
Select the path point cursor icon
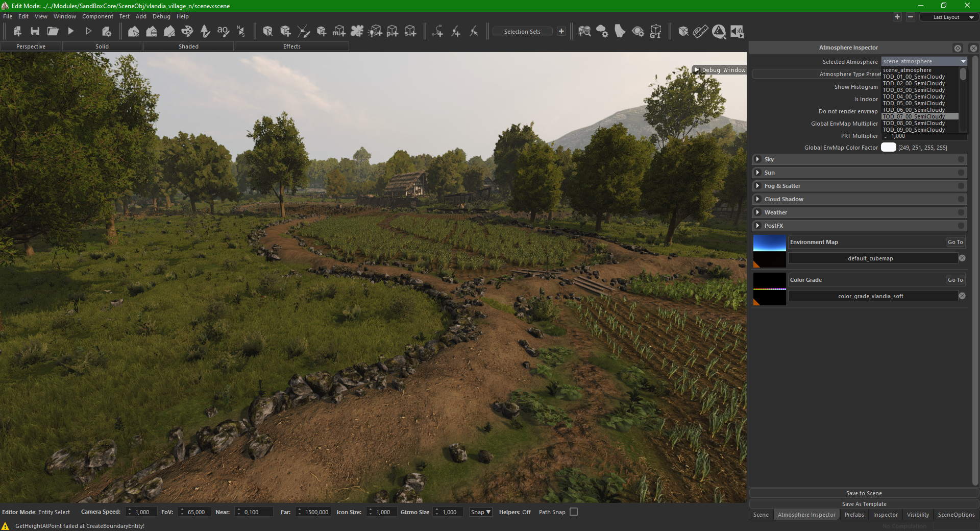473,32
